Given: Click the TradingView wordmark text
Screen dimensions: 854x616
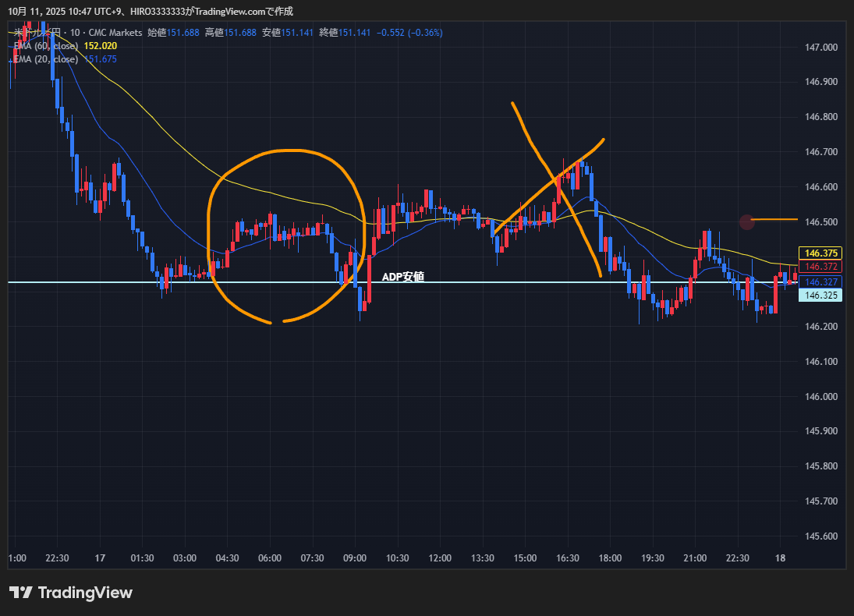Looking at the screenshot, I should pos(85,593).
